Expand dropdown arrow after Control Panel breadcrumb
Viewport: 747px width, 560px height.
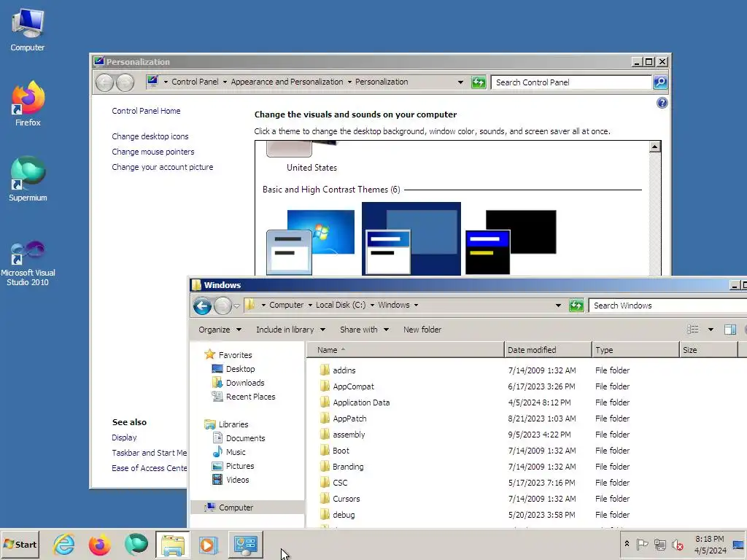(x=225, y=82)
